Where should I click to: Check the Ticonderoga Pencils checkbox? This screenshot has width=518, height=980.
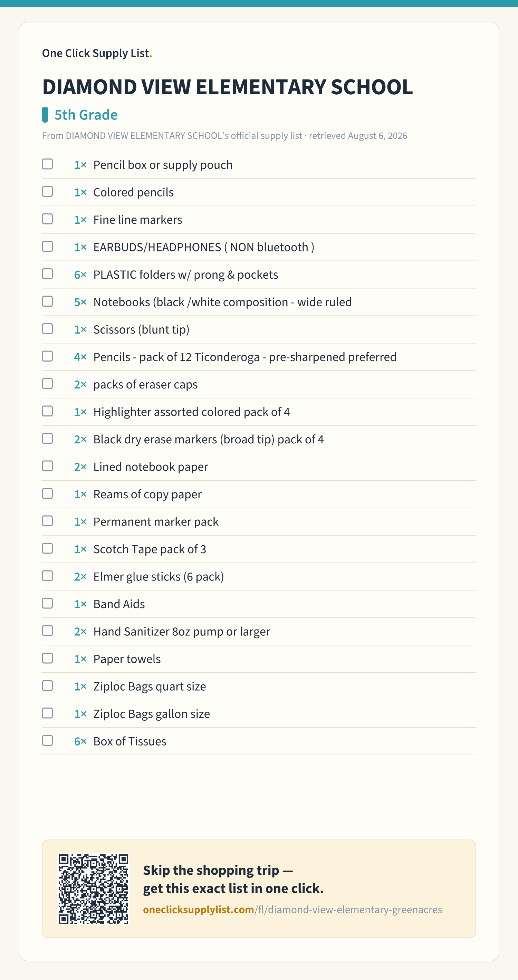point(48,356)
